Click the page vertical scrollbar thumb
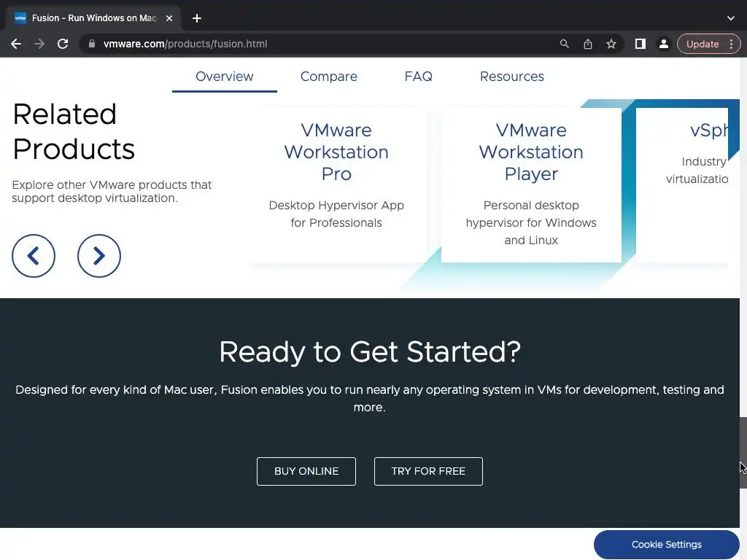747x560 pixels. (x=743, y=452)
